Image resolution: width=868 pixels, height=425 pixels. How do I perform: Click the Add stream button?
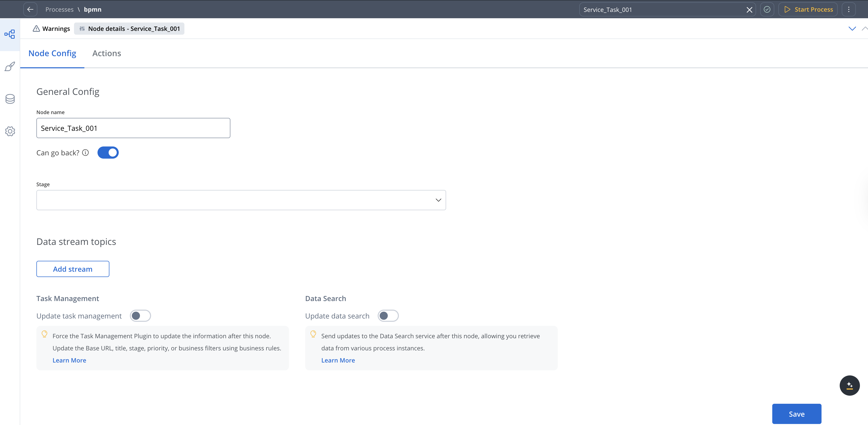coord(73,269)
